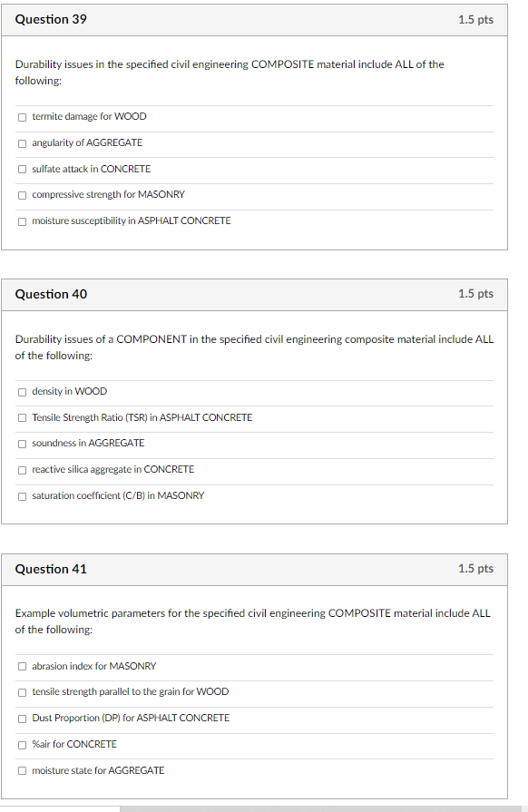Select density in WOOD answer
This screenshot has height=812, width=528.
tap(22, 391)
